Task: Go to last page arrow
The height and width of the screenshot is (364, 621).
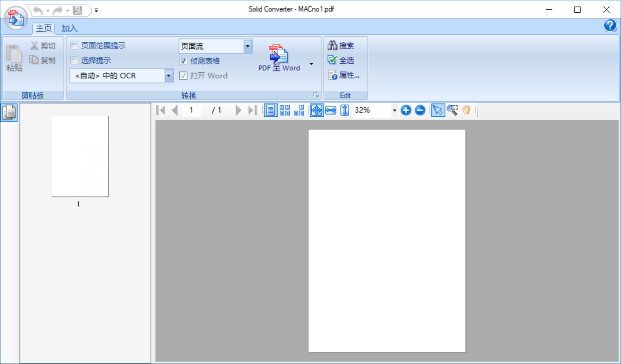Action: (x=253, y=110)
